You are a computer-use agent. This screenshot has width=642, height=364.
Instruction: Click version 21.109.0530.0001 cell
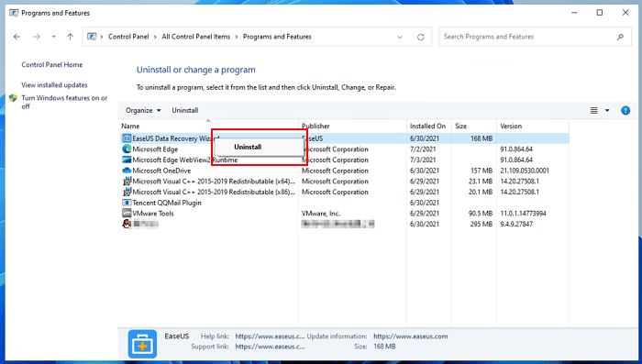(x=525, y=171)
